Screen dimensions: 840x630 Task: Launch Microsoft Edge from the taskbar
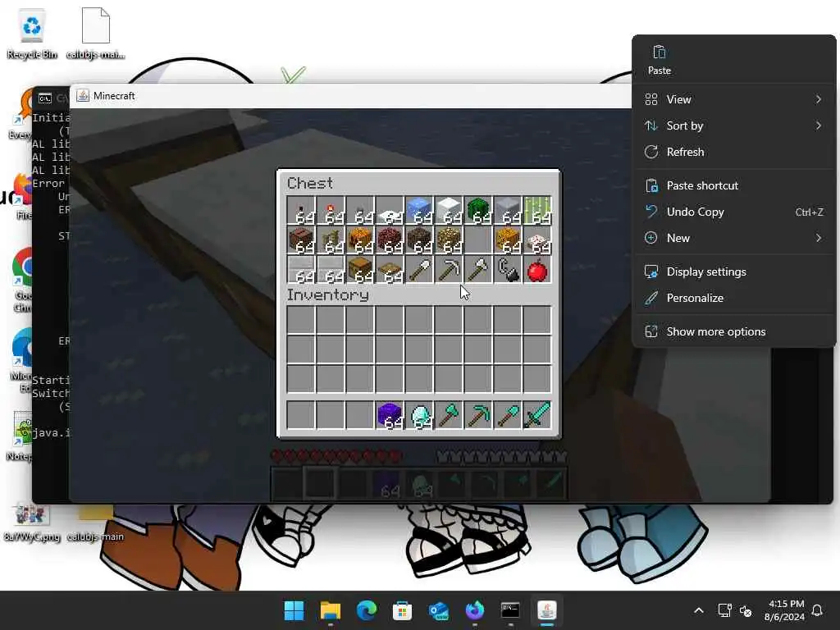pos(367,610)
